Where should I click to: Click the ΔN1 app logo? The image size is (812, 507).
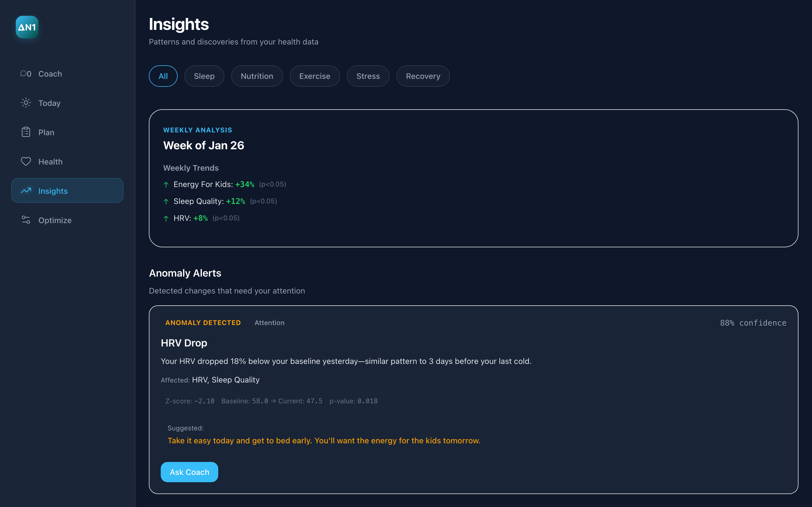click(x=27, y=27)
